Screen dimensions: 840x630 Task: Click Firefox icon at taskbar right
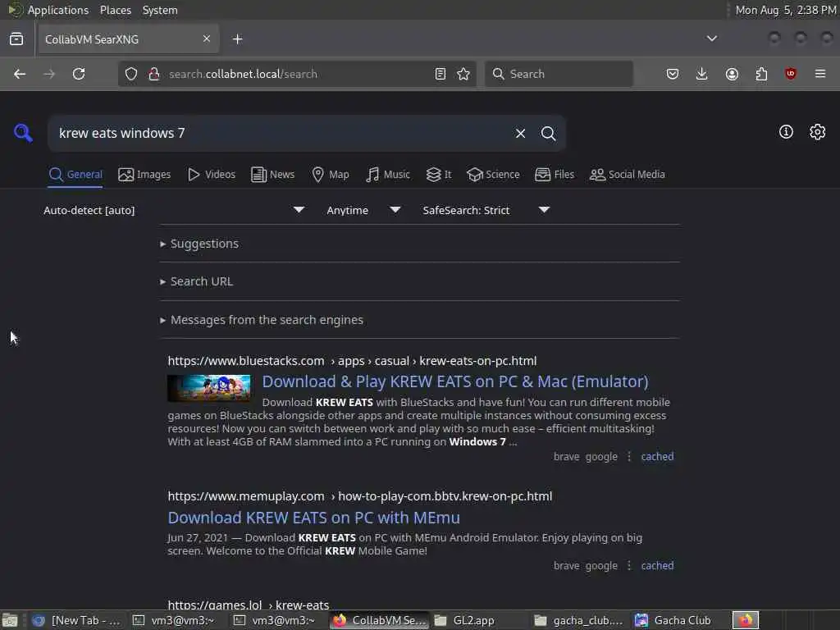click(x=746, y=620)
